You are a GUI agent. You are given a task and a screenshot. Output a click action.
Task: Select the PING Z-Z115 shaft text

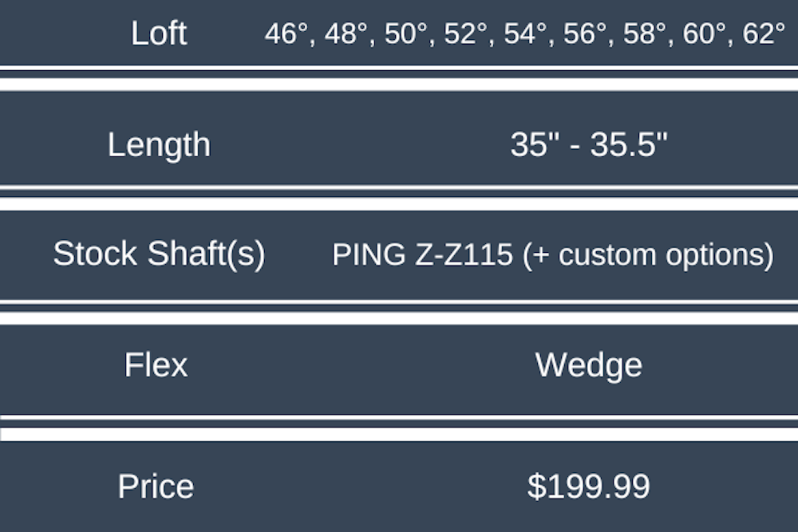(422, 255)
